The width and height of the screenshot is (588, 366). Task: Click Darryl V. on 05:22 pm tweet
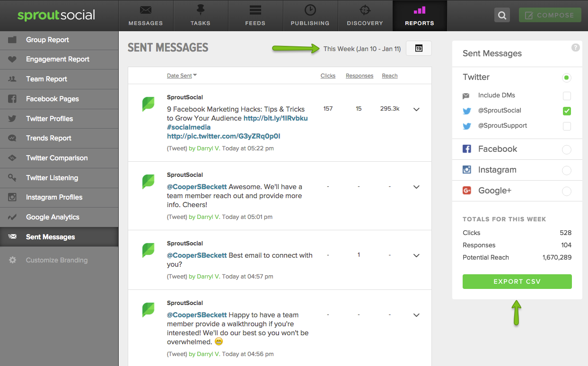(209, 148)
